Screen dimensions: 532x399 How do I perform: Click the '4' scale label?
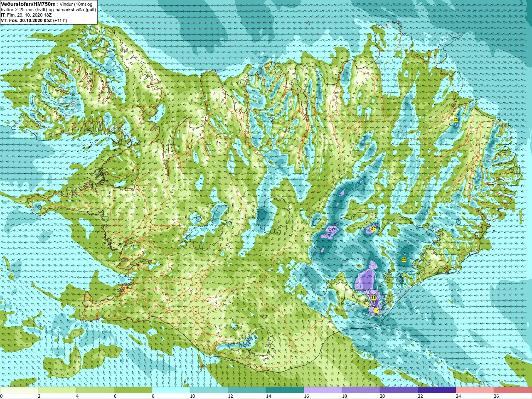77,396
